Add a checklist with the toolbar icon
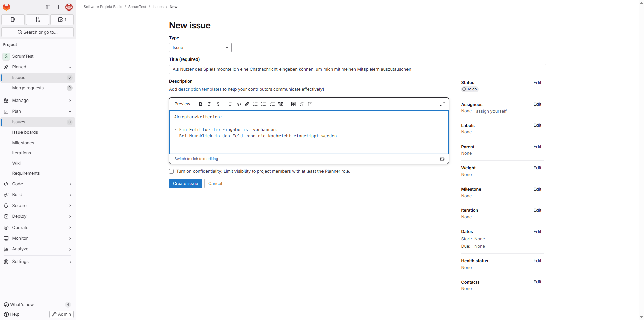The width and height of the screenshot is (644, 320). click(x=272, y=104)
